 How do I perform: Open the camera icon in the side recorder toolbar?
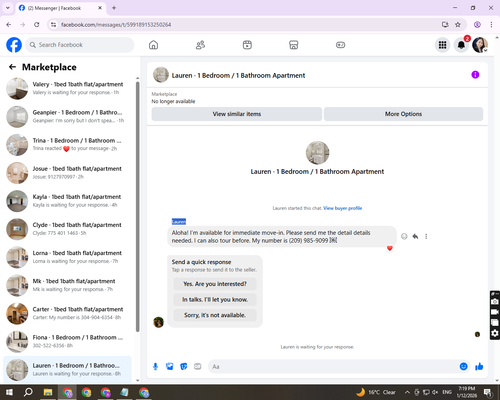[x=495, y=302]
